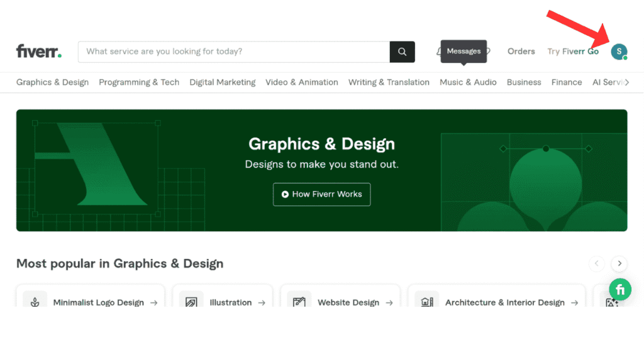Image resolution: width=644 pixels, height=362 pixels.
Task: Click the arrow beside Illustration
Action: click(262, 303)
